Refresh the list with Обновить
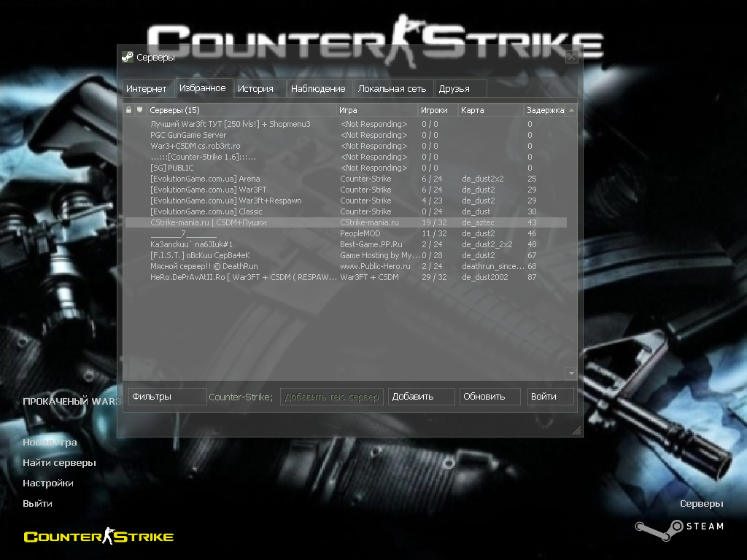 [489, 397]
